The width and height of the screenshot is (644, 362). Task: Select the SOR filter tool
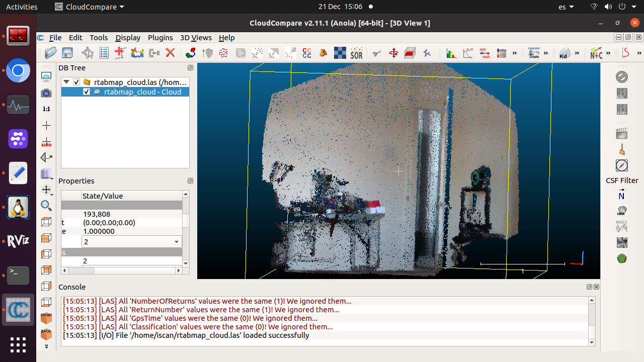click(x=356, y=53)
